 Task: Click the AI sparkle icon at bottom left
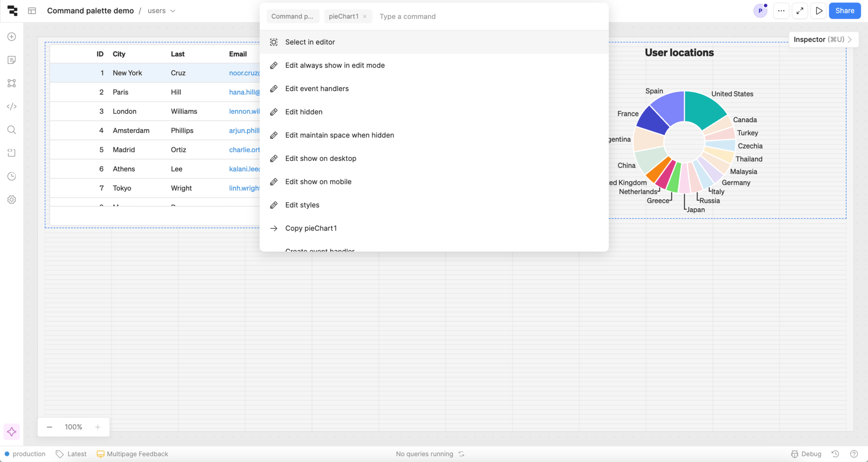[x=12, y=432]
